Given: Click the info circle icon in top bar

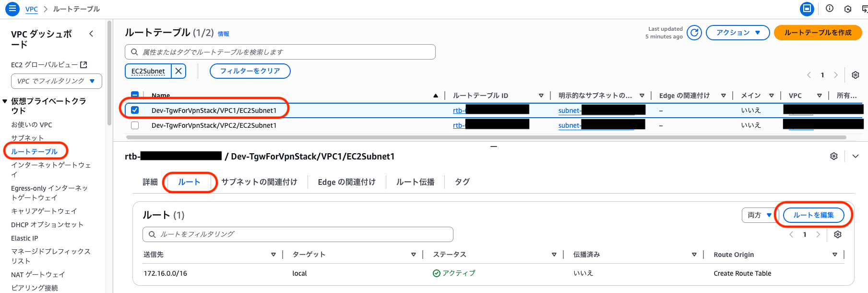Looking at the screenshot, I should pos(830,9).
